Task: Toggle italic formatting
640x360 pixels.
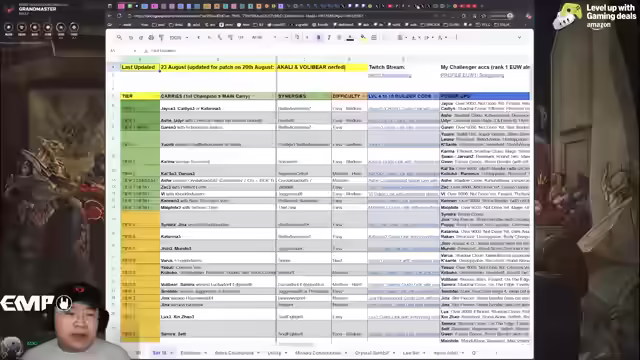Action: tap(329, 38)
